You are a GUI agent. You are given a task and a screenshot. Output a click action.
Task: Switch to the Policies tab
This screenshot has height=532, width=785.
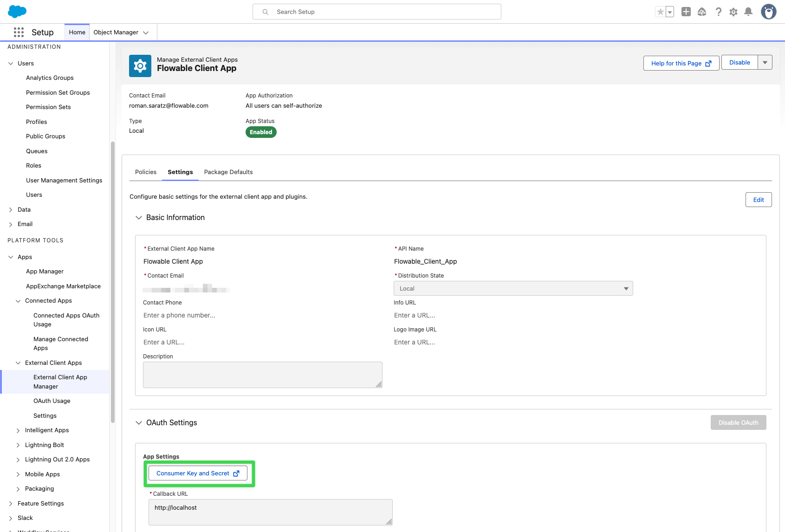point(145,172)
